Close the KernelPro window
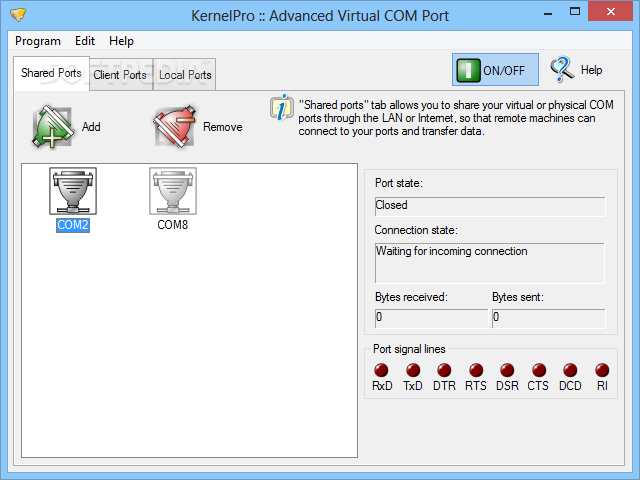The image size is (640, 480). [611, 11]
